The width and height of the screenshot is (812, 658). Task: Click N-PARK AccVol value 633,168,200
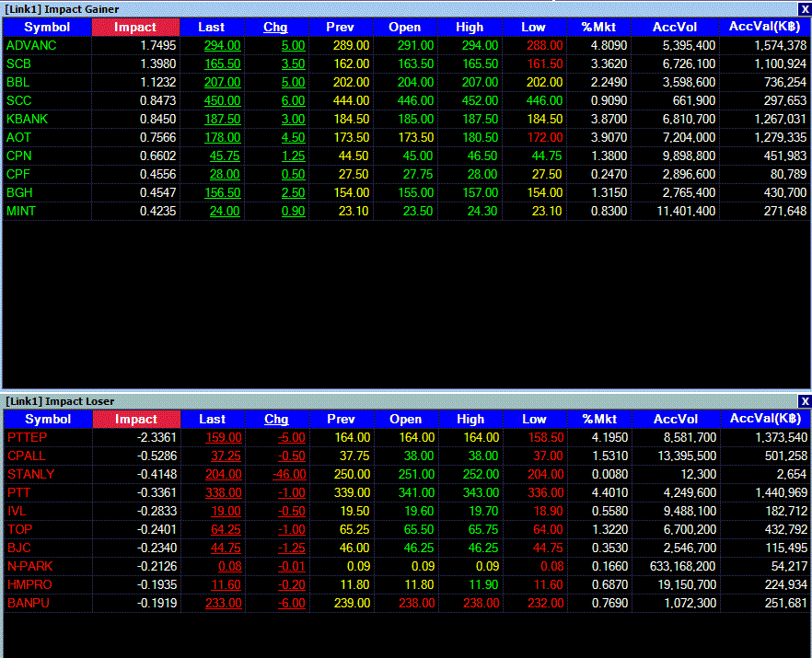(x=683, y=566)
